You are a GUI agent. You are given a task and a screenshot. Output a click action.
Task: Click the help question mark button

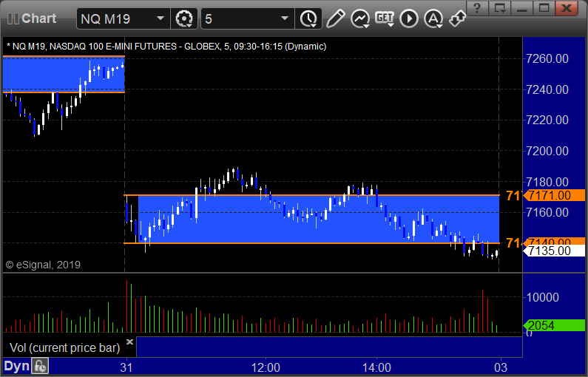point(477,8)
